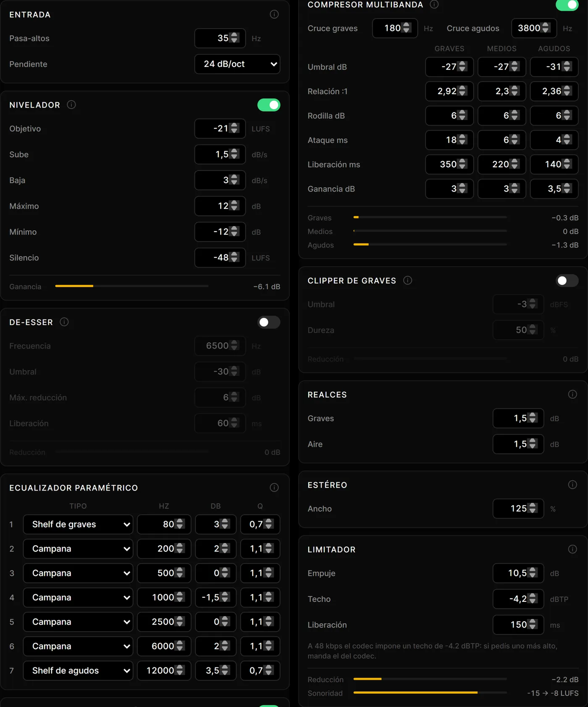Turn off the Compresor Multibanda switch

pos(567,5)
